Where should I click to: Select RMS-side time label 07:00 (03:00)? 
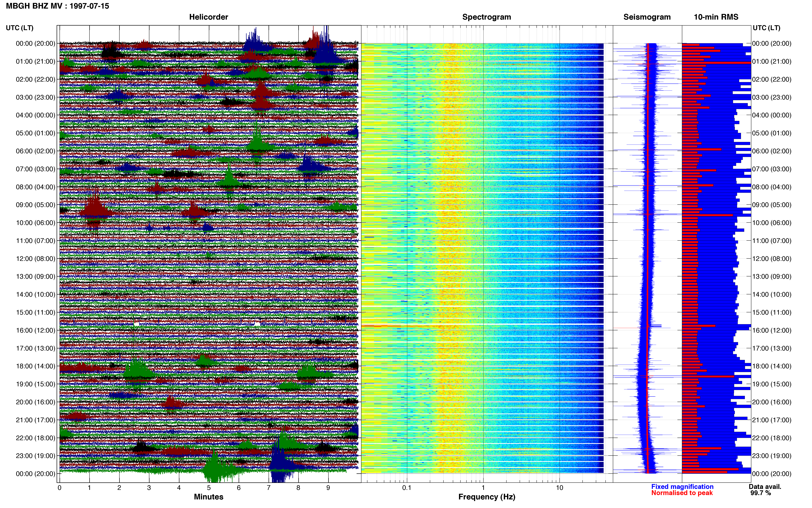point(772,169)
